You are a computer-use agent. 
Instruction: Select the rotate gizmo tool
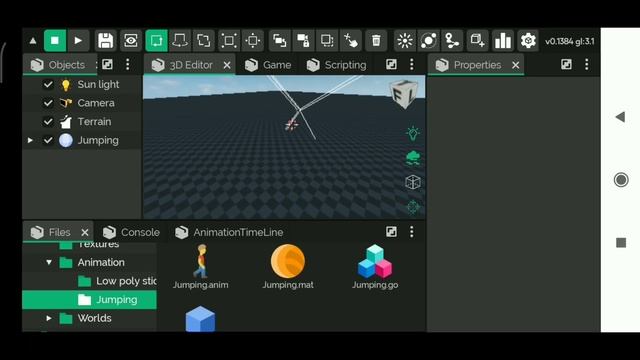(180, 41)
